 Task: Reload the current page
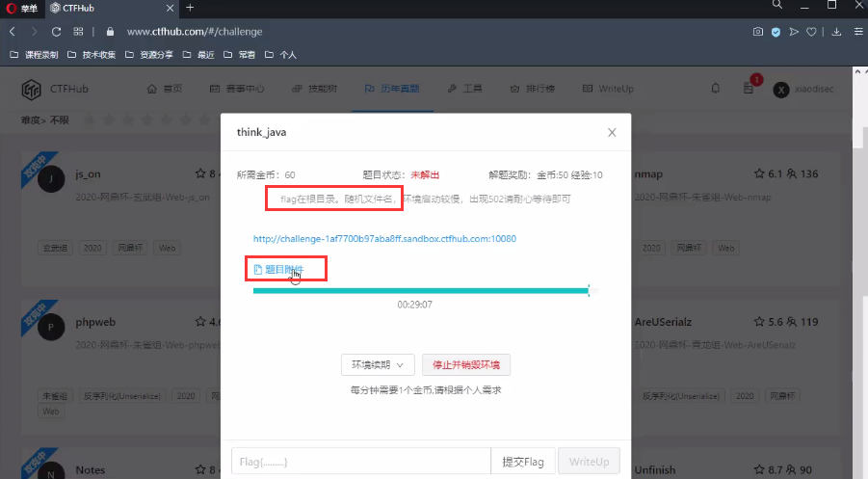[x=56, y=32]
